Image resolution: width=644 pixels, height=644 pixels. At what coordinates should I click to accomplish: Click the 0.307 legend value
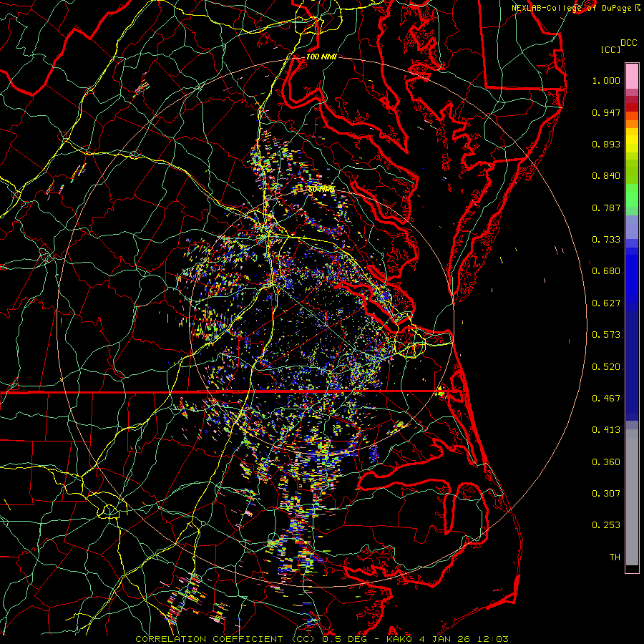click(x=606, y=494)
